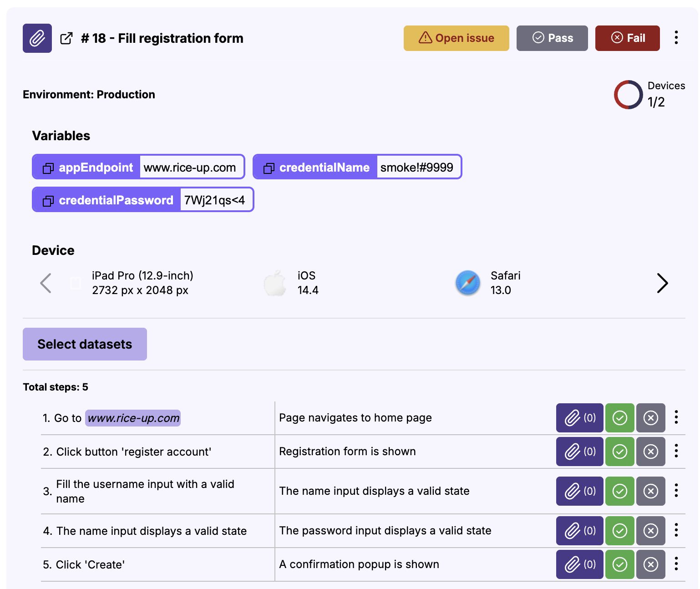Open the test case kebab menu in header
This screenshot has width=700, height=589.
[x=676, y=38]
